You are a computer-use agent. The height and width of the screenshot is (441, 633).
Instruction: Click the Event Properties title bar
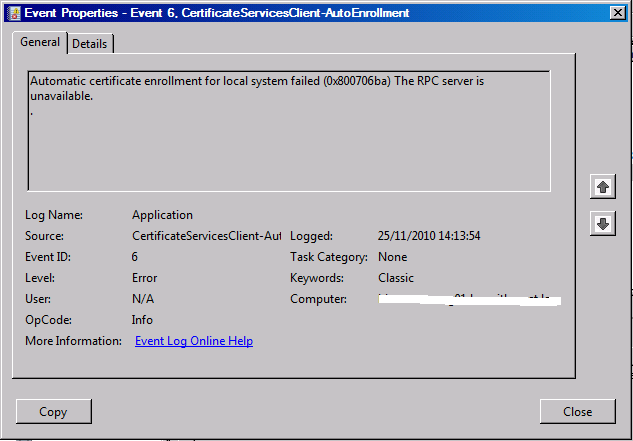300,12
